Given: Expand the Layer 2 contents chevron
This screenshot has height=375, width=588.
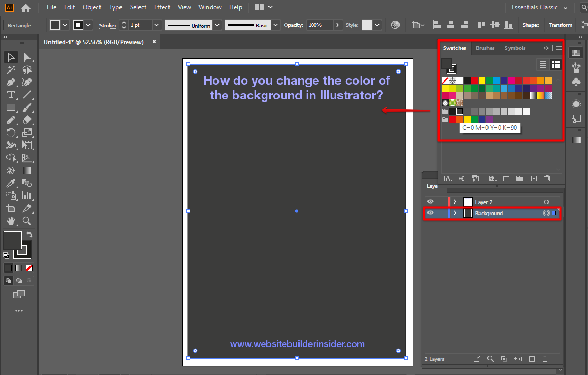Looking at the screenshot, I should [x=455, y=202].
